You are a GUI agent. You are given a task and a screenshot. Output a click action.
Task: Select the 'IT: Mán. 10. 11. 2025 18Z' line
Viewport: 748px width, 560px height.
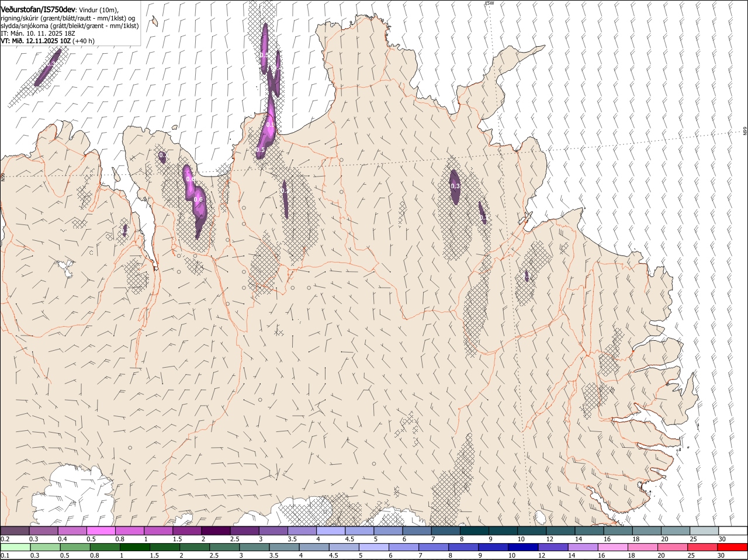(38, 33)
